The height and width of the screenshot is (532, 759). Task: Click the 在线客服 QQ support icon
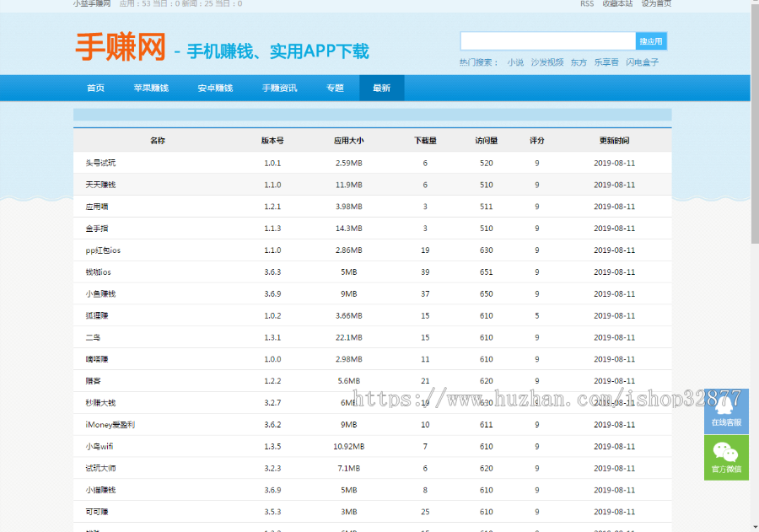click(x=725, y=411)
